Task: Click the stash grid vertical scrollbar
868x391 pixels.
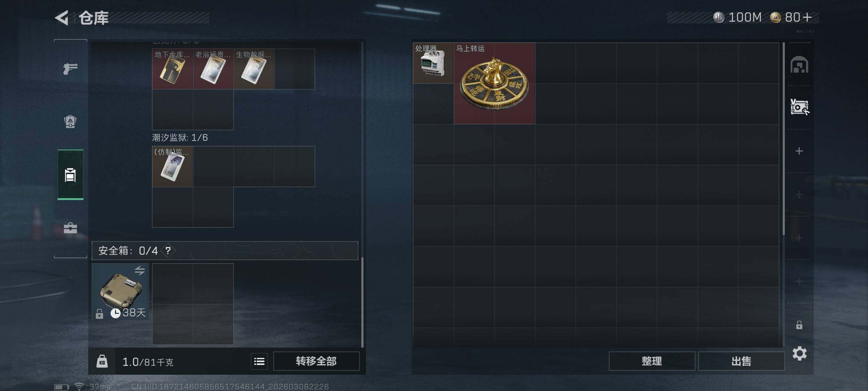Action: tap(783, 139)
